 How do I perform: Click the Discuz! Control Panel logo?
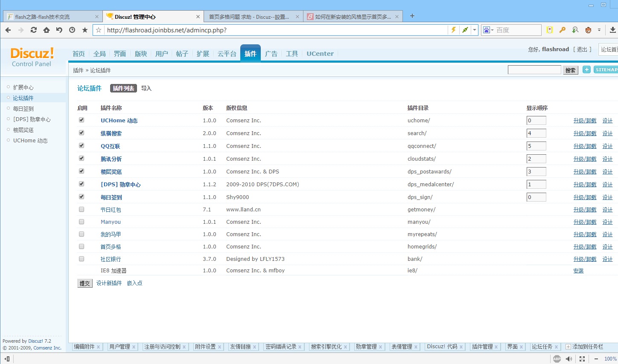click(x=32, y=57)
